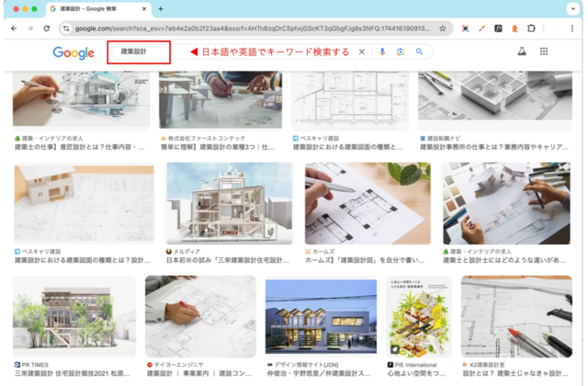Click the address bar URL
The width and height of the screenshot is (588, 386).
click(x=253, y=28)
